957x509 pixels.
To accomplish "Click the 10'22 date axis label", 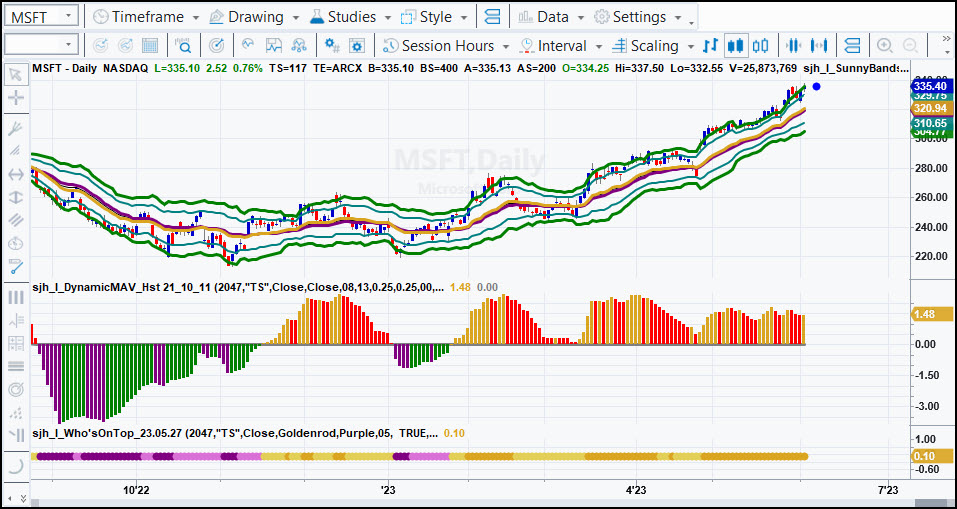I will (x=137, y=489).
